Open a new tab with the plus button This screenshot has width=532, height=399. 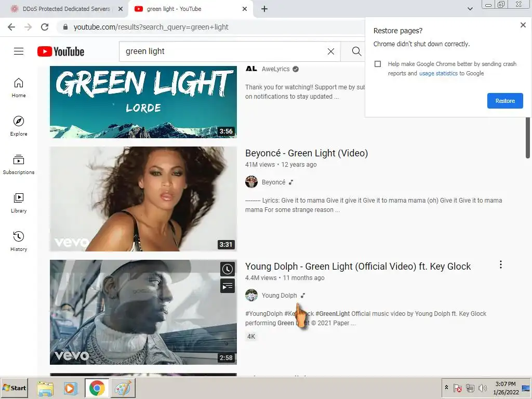click(264, 9)
